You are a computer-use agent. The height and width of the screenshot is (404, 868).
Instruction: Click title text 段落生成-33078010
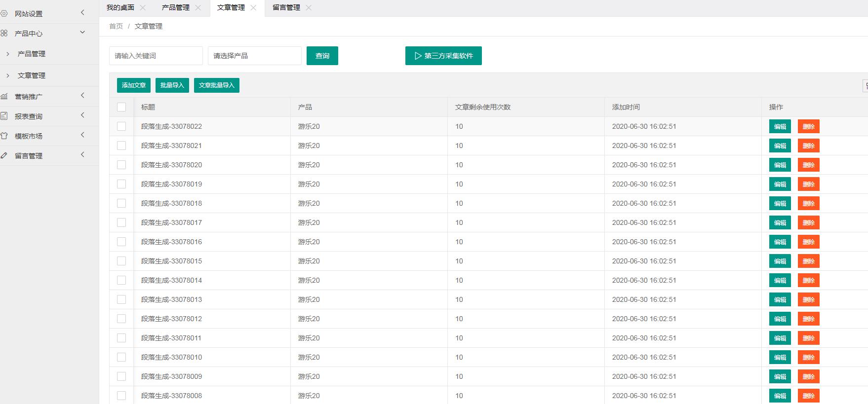tap(171, 357)
